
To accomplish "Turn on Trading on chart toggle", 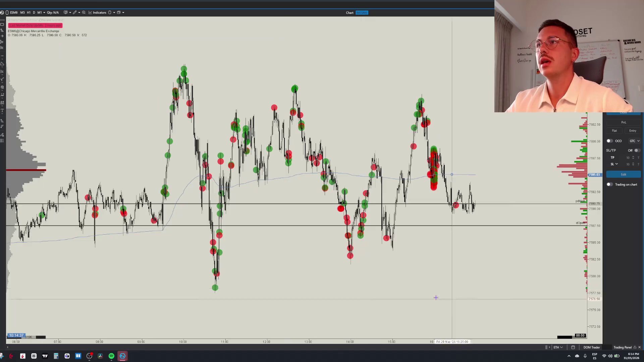I will pos(609,184).
